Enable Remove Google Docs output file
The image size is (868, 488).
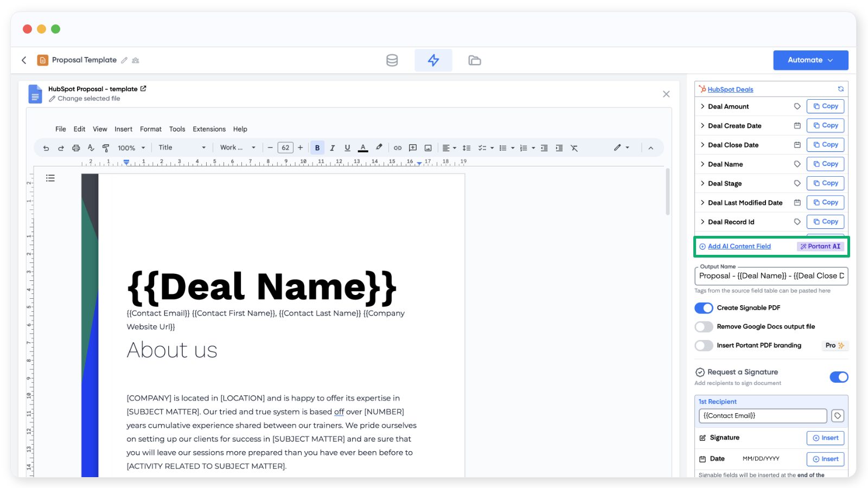pyautogui.click(x=704, y=326)
